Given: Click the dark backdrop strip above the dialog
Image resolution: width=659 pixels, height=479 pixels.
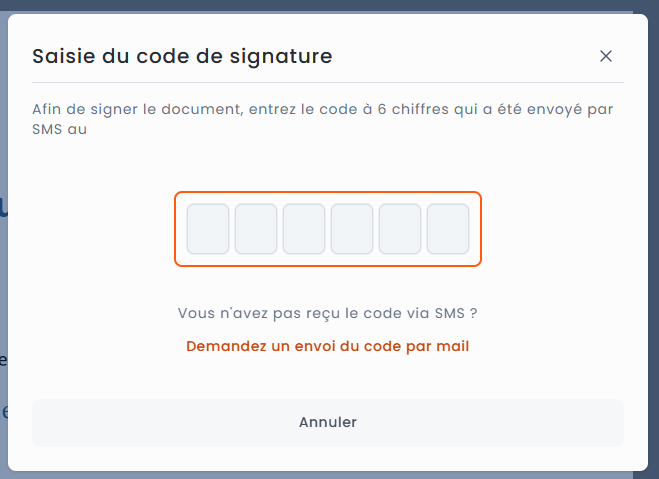Looking at the screenshot, I should 328,5.
